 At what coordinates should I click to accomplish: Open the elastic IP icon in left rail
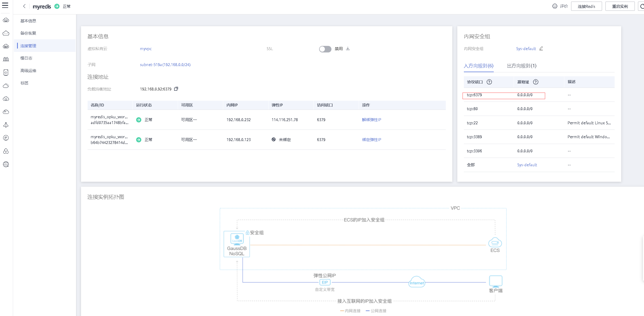(x=6, y=138)
